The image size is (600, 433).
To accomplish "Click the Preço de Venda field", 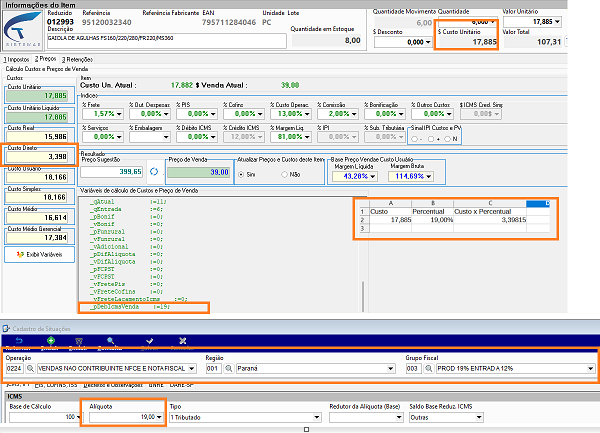I will click(199, 172).
